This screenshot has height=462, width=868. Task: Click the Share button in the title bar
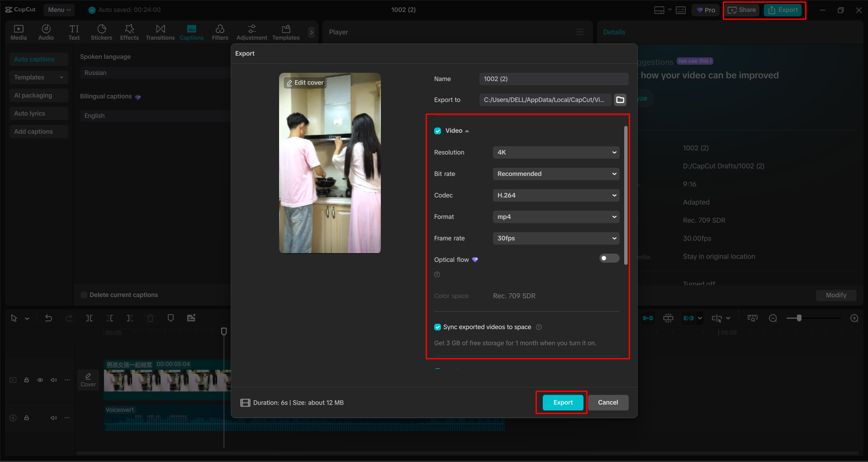tap(741, 9)
